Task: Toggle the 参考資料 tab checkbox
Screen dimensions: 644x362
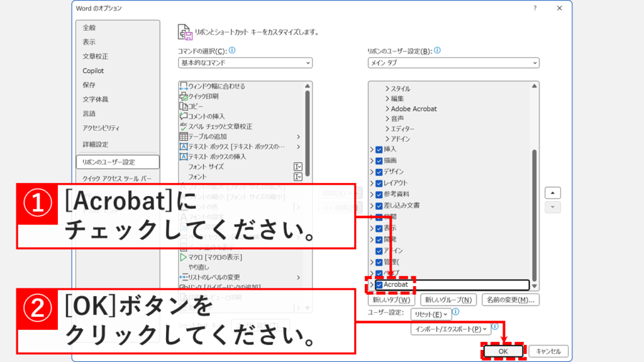Action: coord(379,195)
